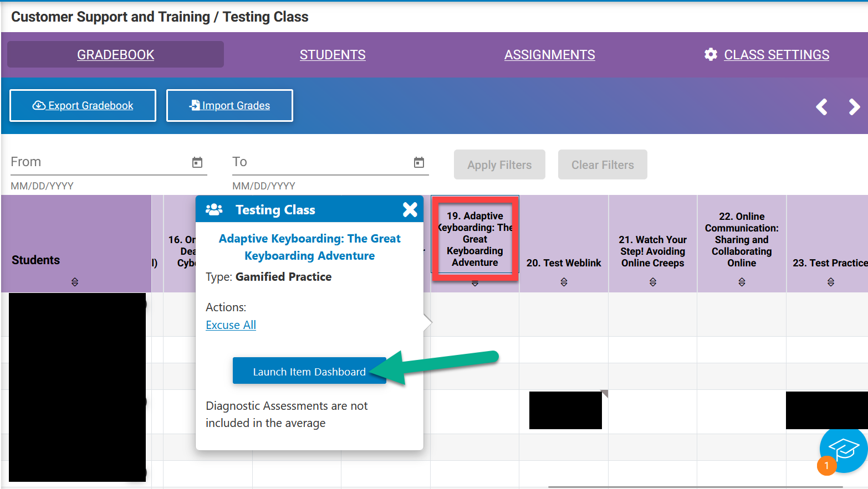Click the right arrow to view more columns
Screen dimensions: 868x489
tap(854, 107)
